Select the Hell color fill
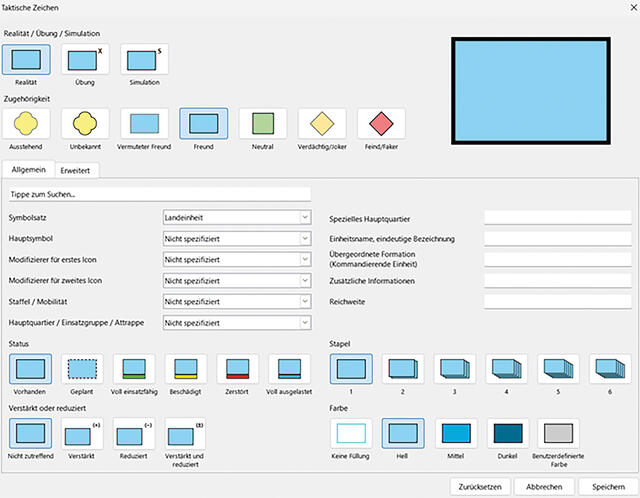 [x=403, y=433]
